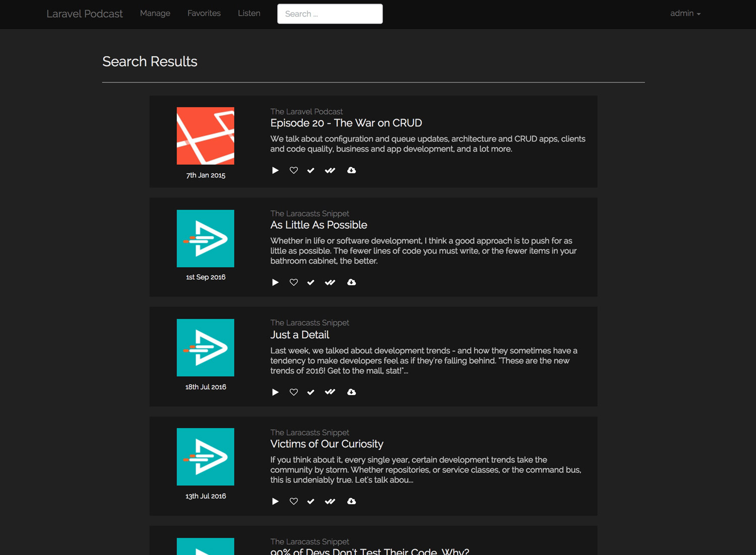Click description starting 'We talk about configuration'
Viewport: 756px width, 555px height.
pos(428,144)
